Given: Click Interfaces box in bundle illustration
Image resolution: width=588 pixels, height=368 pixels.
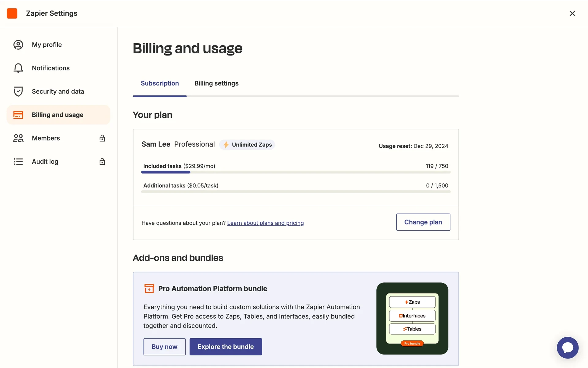Looking at the screenshot, I should point(412,316).
